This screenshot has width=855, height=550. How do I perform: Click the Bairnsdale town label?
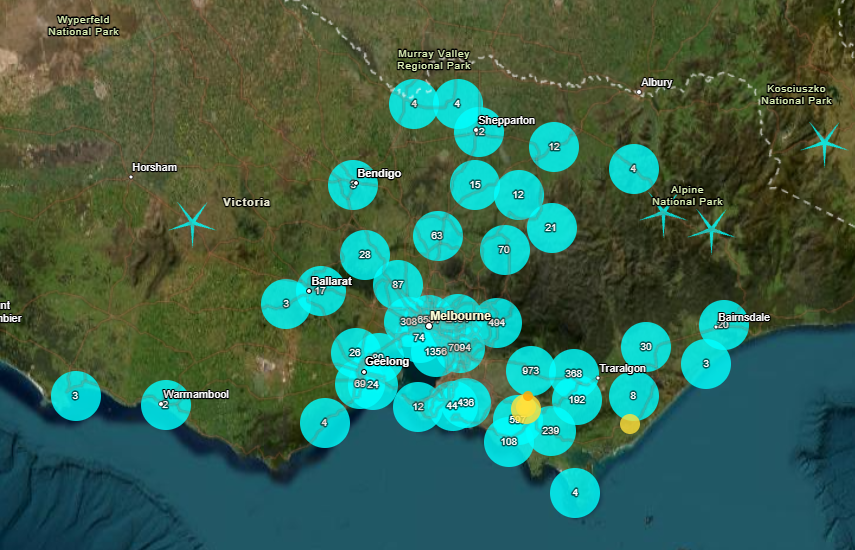[744, 317]
